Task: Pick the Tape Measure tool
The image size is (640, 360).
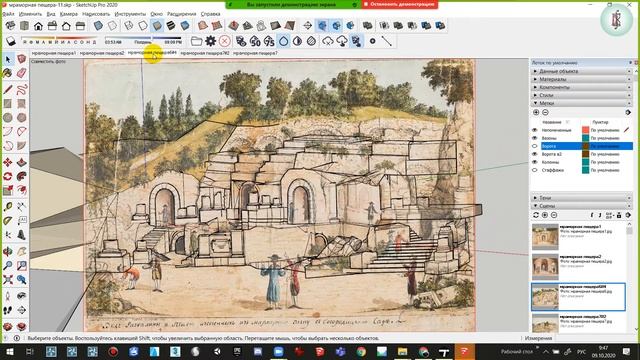Action: coord(8,207)
